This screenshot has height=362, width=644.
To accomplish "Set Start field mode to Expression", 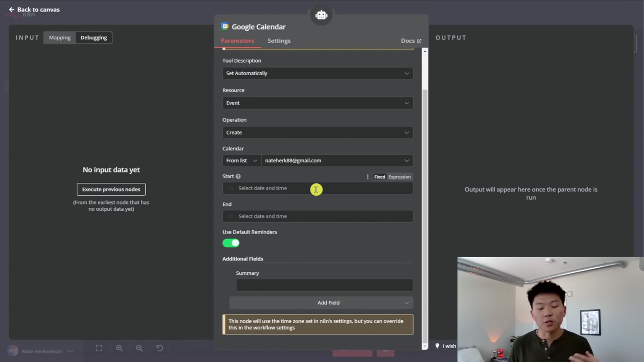I will pos(400,177).
